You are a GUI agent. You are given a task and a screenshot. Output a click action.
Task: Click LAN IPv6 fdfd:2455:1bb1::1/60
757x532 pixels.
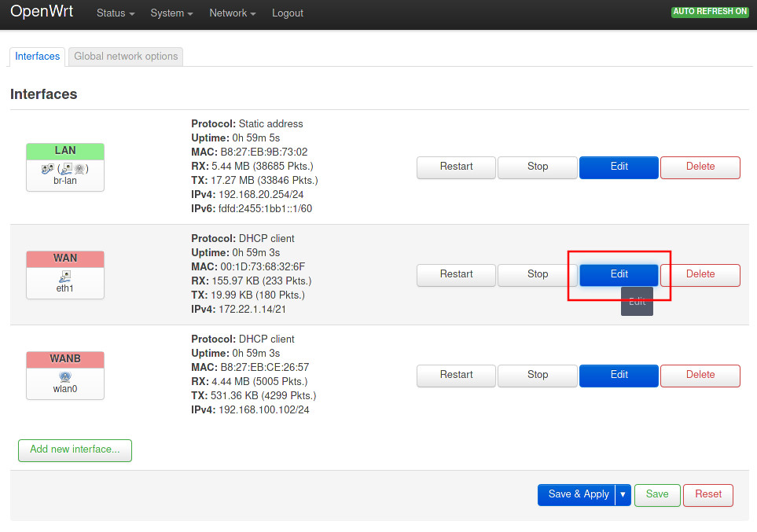tap(265, 209)
